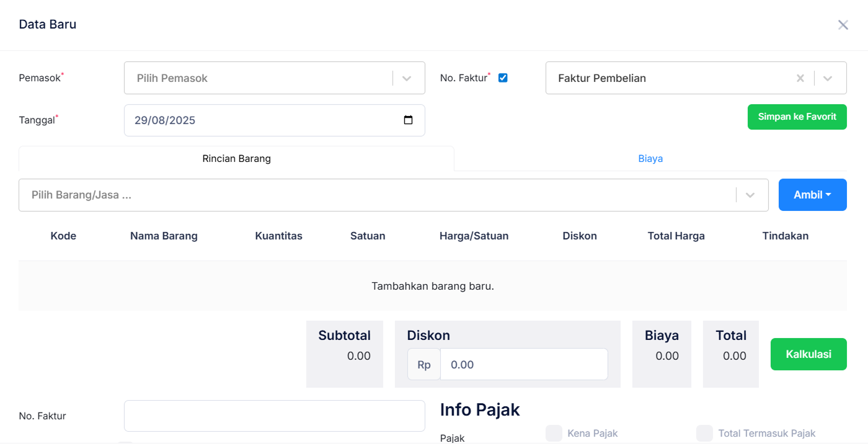Enable the Kena Pajak checkbox

[553, 433]
